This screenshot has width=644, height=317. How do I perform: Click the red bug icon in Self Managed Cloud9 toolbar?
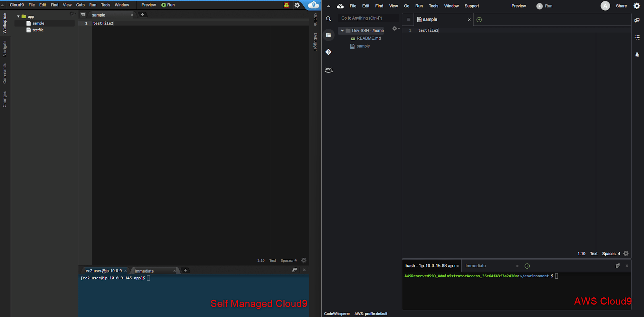286,5
